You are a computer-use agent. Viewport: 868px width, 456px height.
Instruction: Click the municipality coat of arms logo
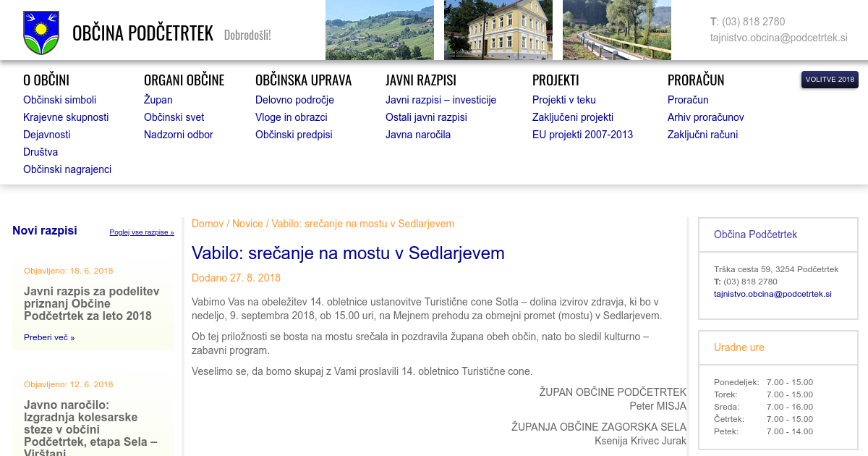point(41,33)
